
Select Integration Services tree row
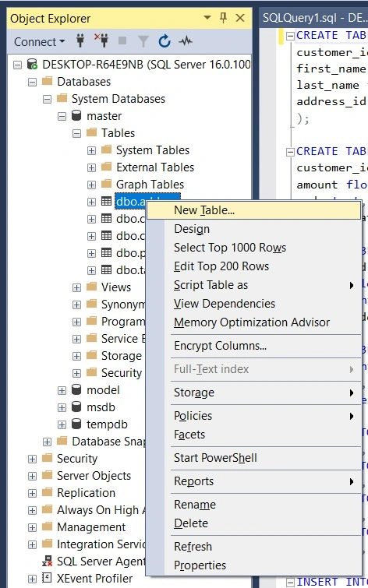101,544
